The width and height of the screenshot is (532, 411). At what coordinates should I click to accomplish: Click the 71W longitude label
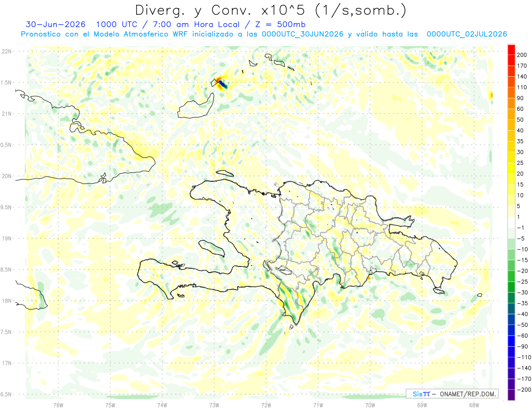click(x=318, y=405)
